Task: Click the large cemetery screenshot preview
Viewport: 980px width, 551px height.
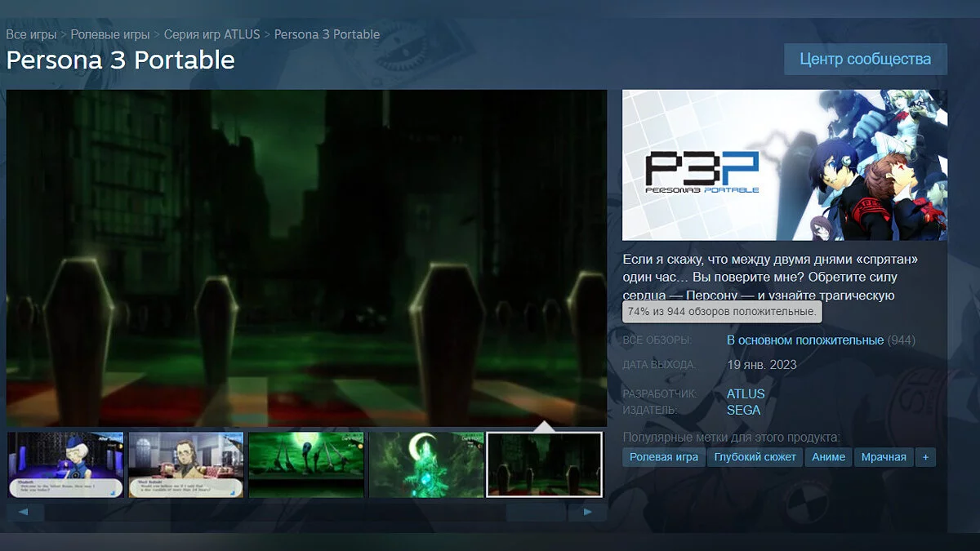Action: (x=306, y=258)
